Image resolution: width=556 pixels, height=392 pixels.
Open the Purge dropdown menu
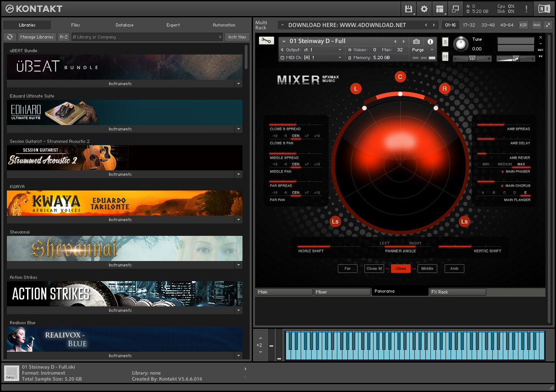pos(422,50)
